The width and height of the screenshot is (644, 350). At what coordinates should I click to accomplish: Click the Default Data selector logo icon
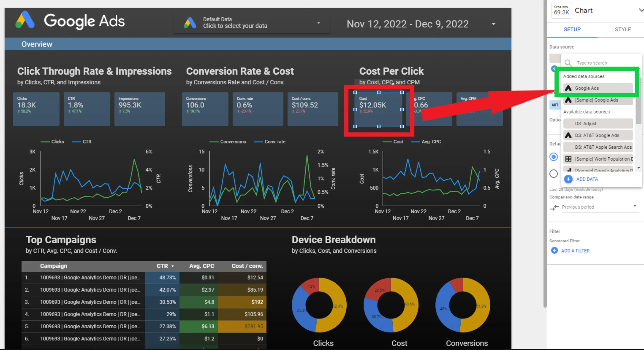click(x=190, y=23)
